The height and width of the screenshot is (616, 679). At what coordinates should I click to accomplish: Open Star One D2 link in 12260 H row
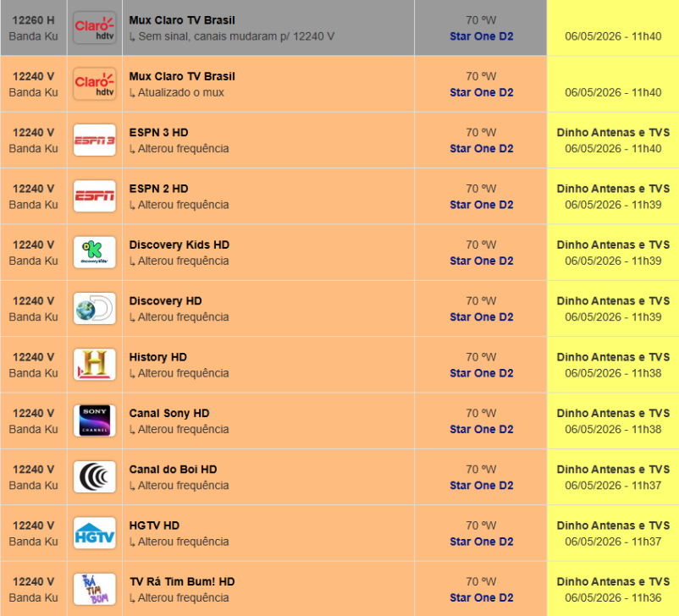pyautogui.click(x=481, y=36)
